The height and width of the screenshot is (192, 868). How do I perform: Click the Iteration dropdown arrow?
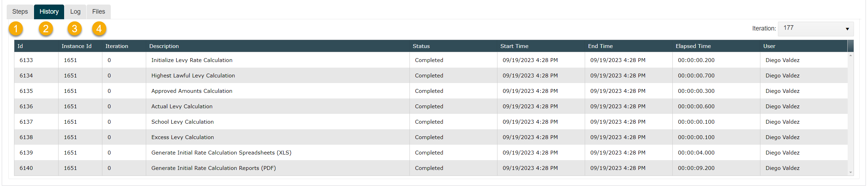[x=847, y=29]
